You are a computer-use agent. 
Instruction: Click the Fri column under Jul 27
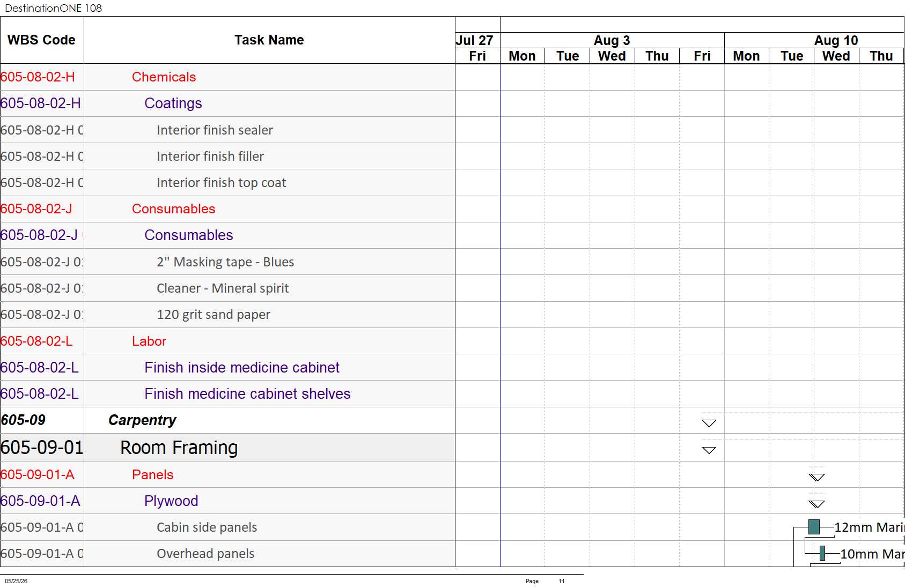coord(477,56)
